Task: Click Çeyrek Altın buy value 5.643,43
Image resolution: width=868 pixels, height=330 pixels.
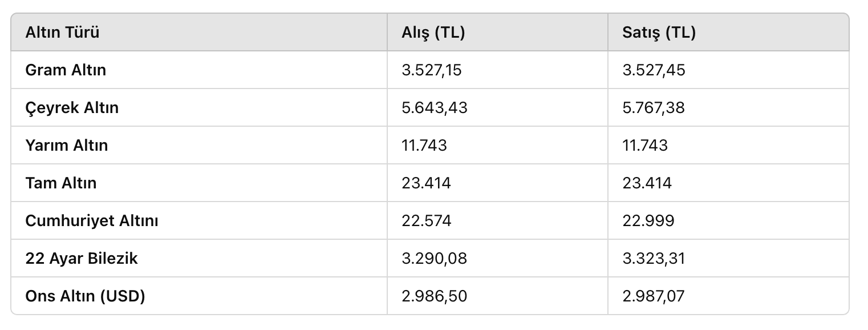Action: [435, 108]
